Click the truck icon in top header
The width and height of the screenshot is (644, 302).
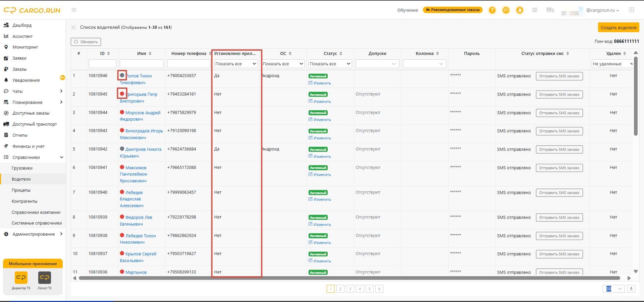coord(550,10)
